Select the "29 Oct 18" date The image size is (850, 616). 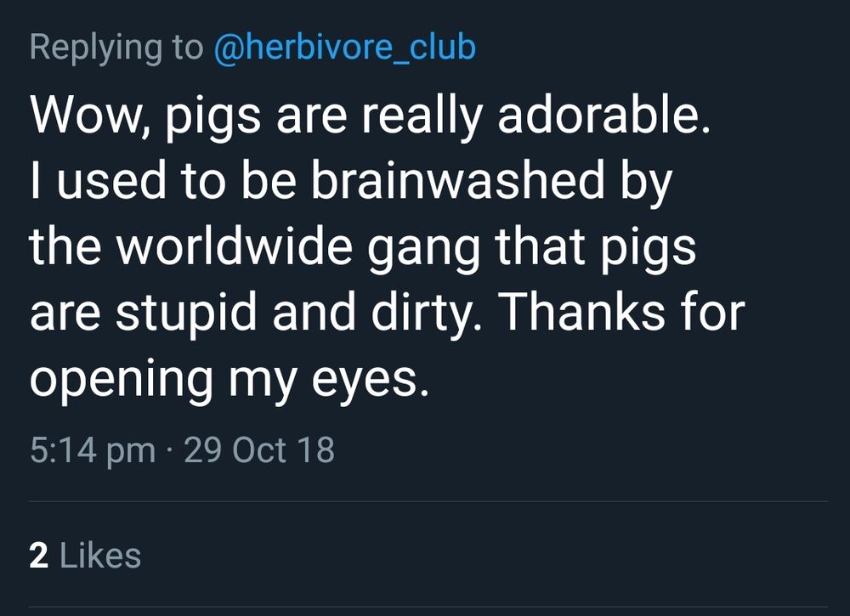pos(259,450)
